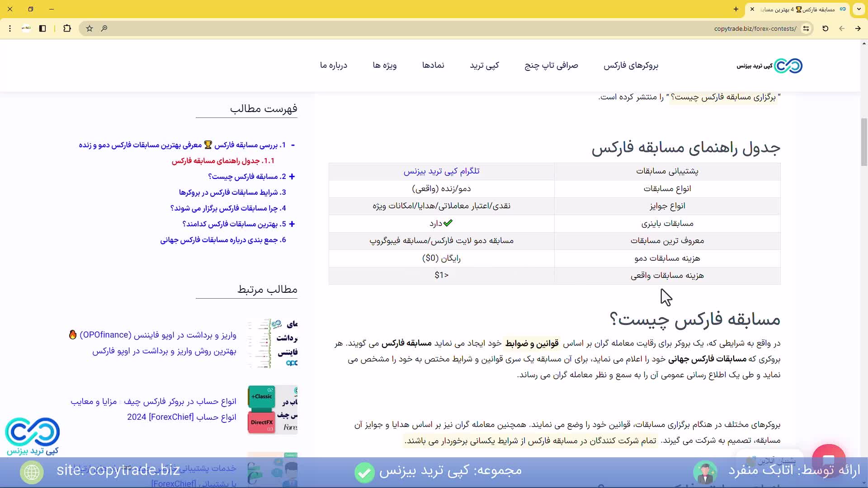The height and width of the screenshot is (488, 868).
Task: Click the copytrade.biz address bar URL
Action: pyautogui.click(x=755, y=28)
